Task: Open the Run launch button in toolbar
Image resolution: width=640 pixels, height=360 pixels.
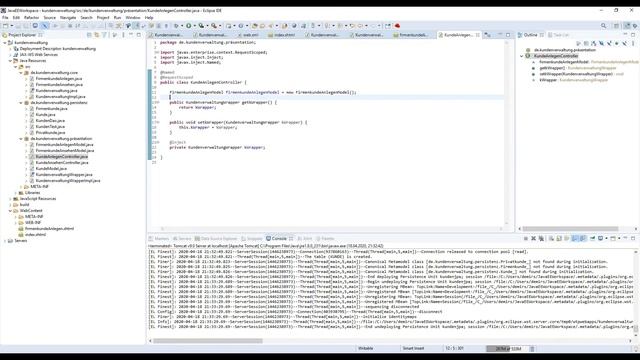Action: pyautogui.click(x=189, y=26)
